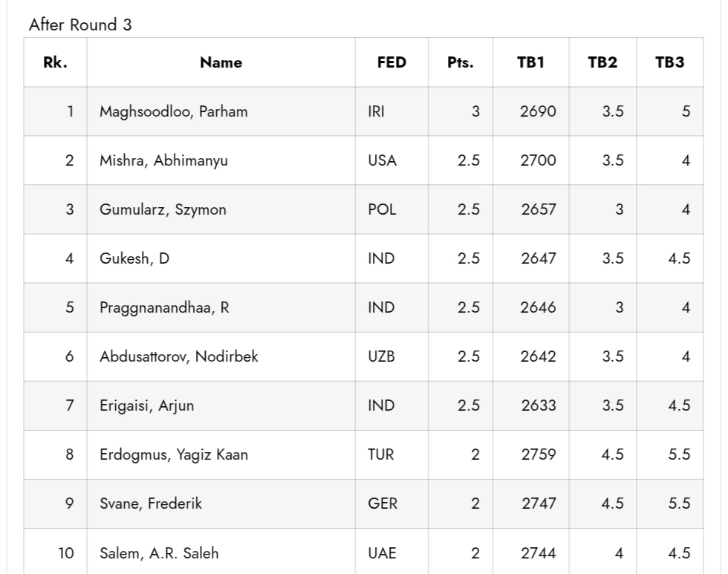Select Abdusattorov, Nodirbek name cell
728x574 pixels.
point(179,357)
